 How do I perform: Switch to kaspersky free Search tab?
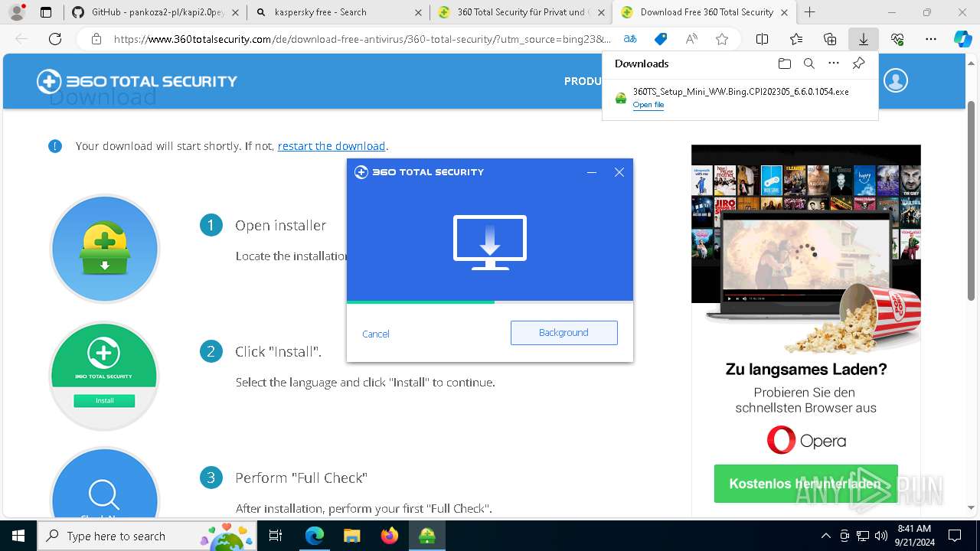coord(338,12)
